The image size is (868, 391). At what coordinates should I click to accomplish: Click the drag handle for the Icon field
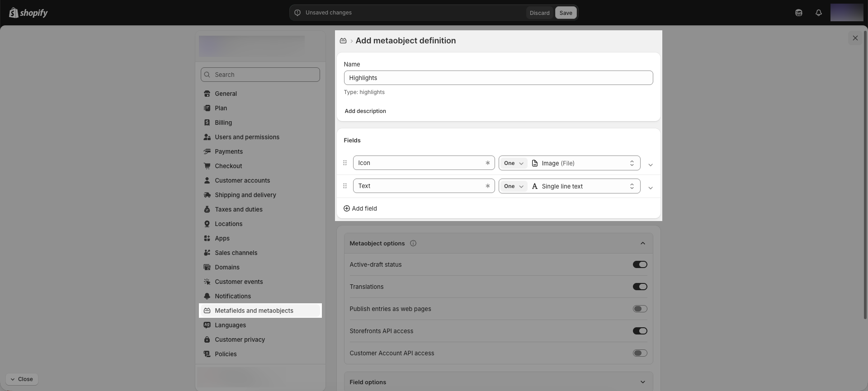pos(345,163)
